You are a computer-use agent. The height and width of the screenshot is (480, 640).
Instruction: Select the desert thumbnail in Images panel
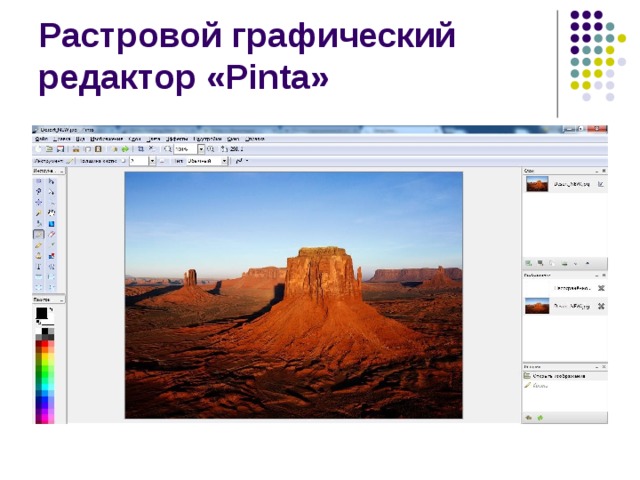[537, 306]
